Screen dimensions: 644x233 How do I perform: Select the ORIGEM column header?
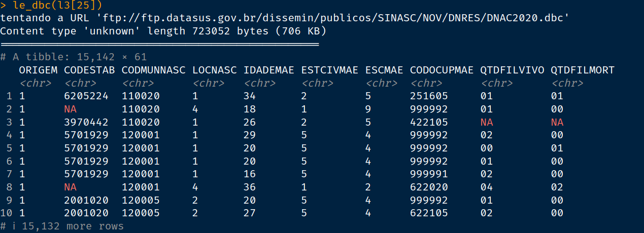(38, 70)
